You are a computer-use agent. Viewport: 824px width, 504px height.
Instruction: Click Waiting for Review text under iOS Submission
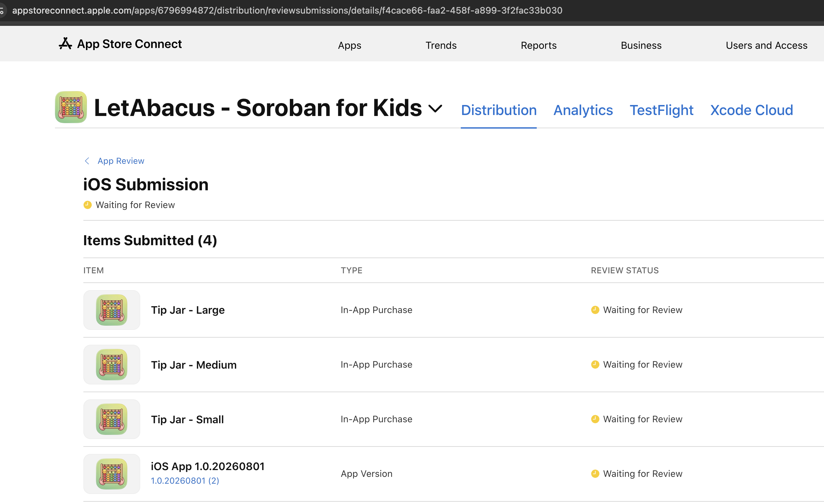click(135, 205)
